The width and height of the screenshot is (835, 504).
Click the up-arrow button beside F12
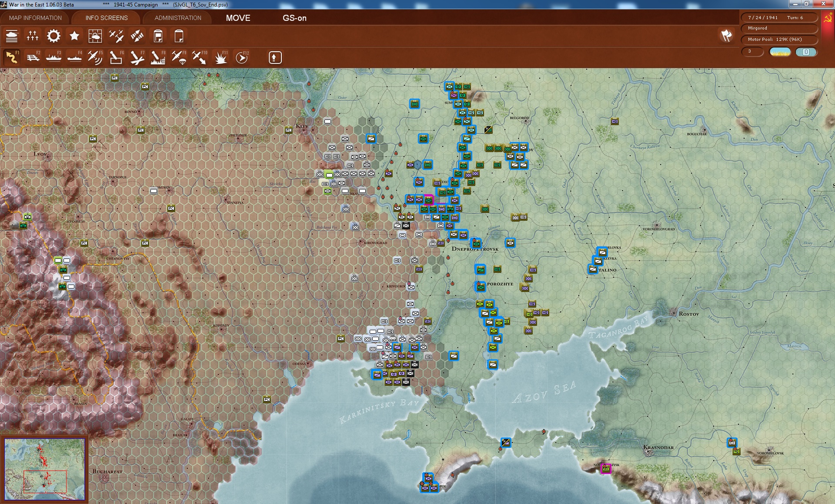pos(275,57)
